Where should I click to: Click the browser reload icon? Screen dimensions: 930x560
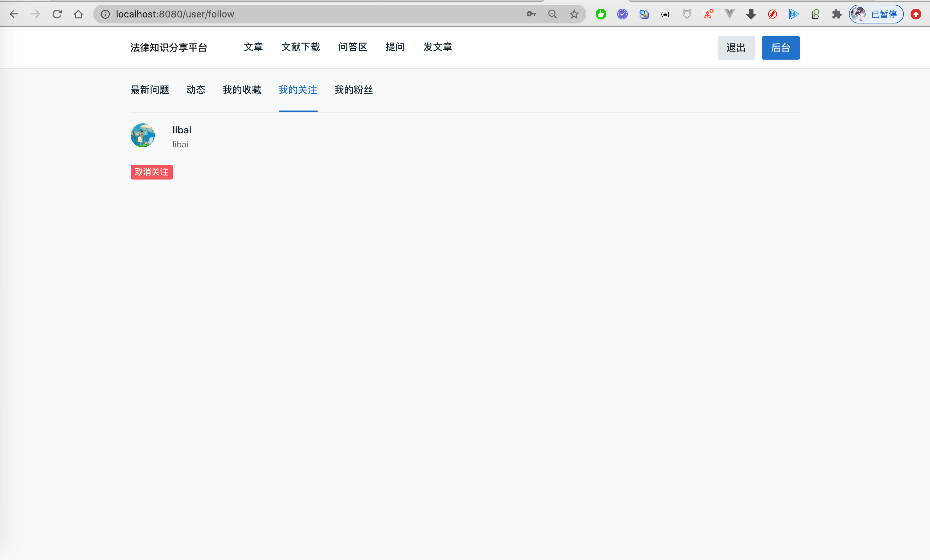tap(57, 14)
